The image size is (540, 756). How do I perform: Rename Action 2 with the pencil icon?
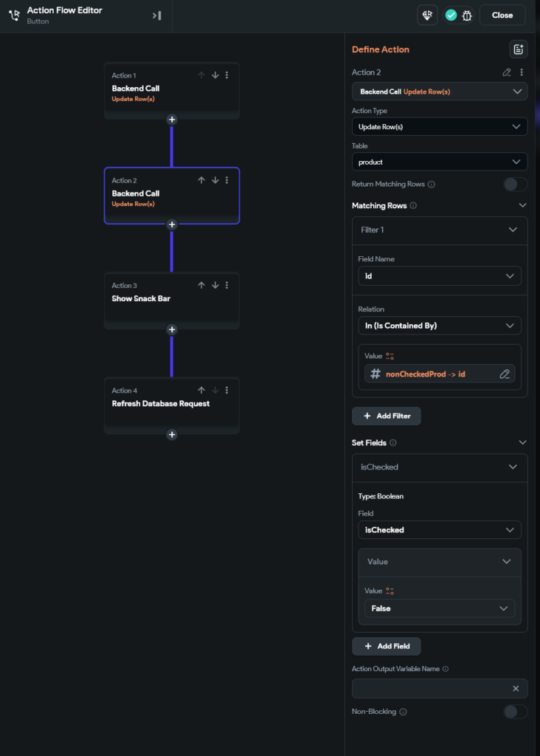(507, 72)
